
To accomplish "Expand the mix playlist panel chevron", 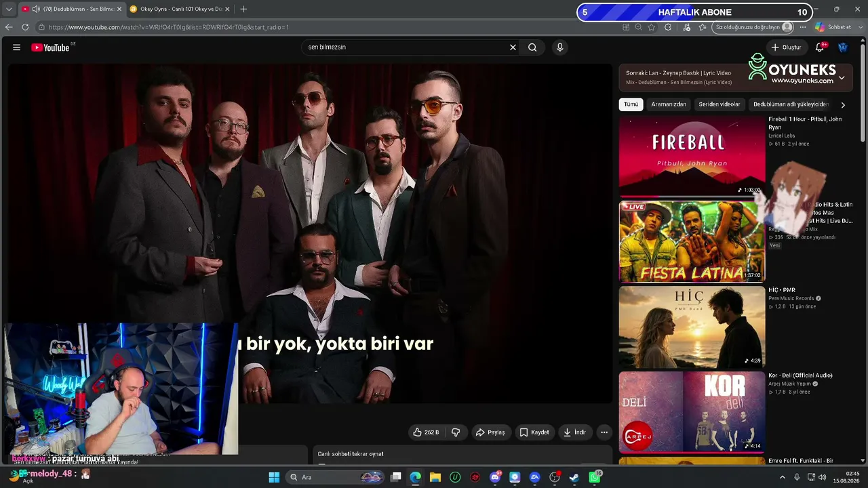I will pos(842,78).
